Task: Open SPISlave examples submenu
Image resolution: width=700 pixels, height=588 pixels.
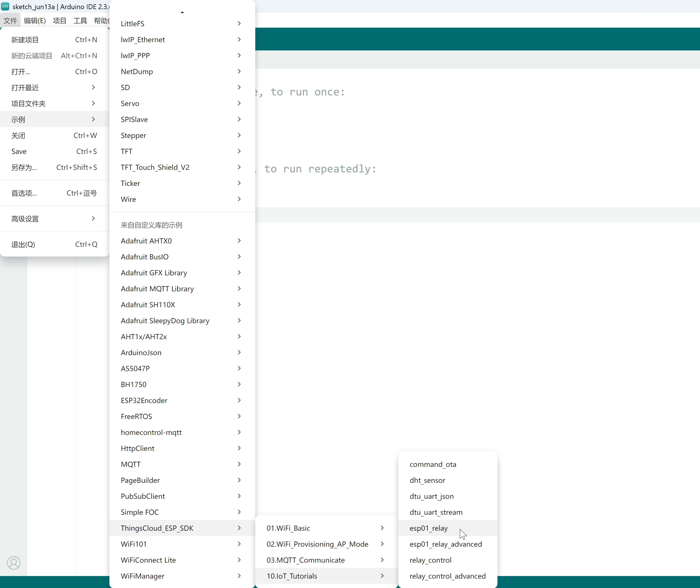Action: tap(182, 119)
